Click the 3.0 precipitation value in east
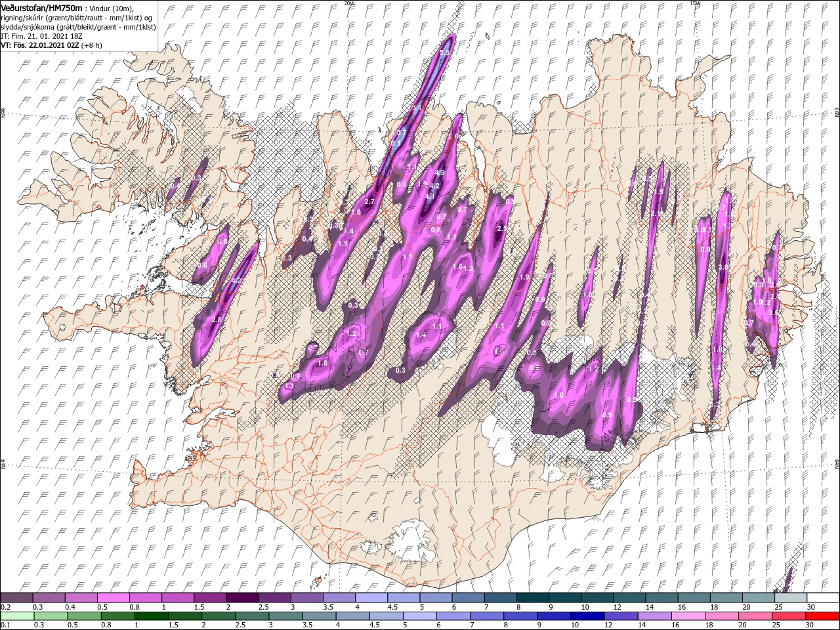 723,268
